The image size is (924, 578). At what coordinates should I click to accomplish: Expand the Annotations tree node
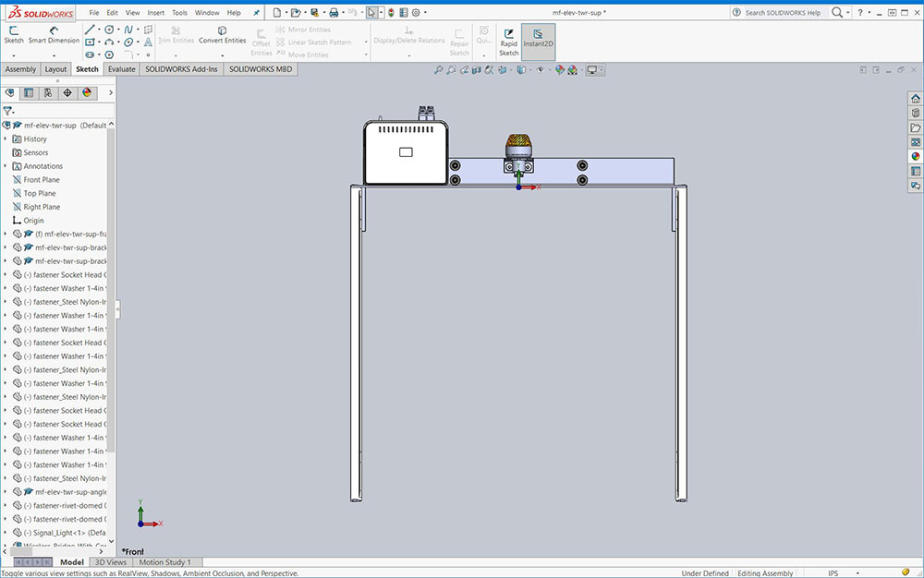coord(6,166)
